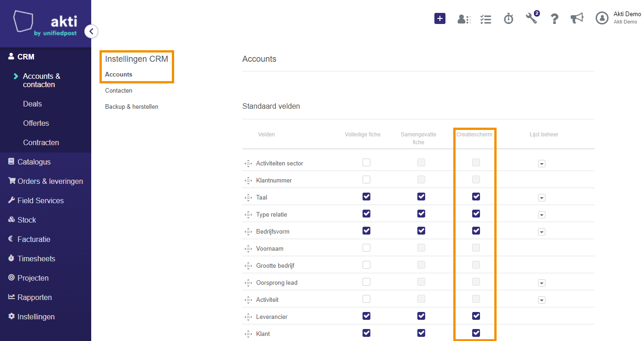Grab the drag handle of Leverancier row
Image resolution: width=644 pixels, height=341 pixels.
248,317
